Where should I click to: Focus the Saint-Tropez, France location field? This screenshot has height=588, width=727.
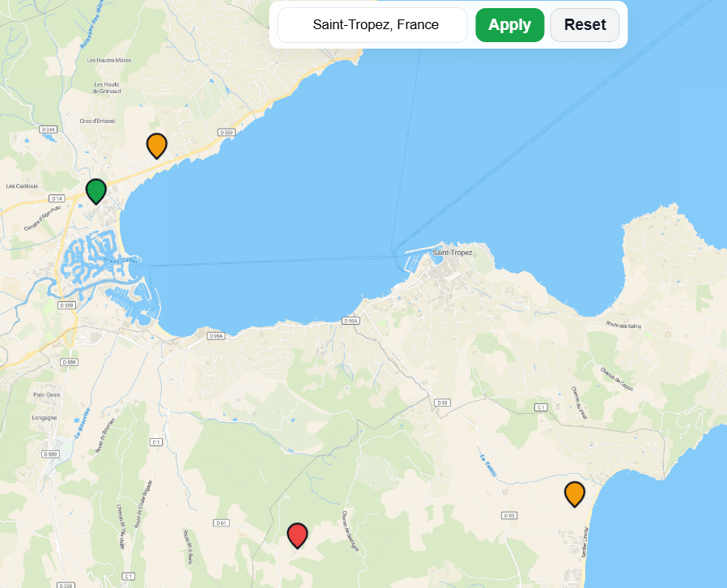point(372,24)
